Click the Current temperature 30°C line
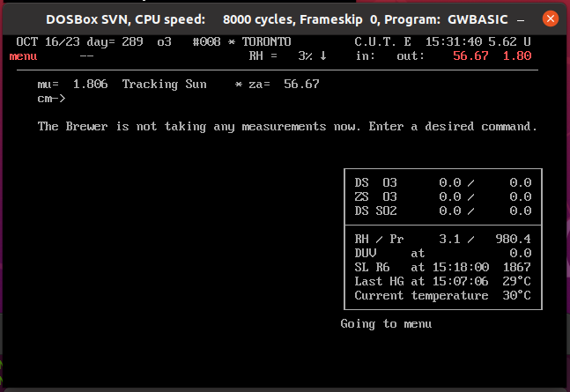 click(x=442, y=295)
